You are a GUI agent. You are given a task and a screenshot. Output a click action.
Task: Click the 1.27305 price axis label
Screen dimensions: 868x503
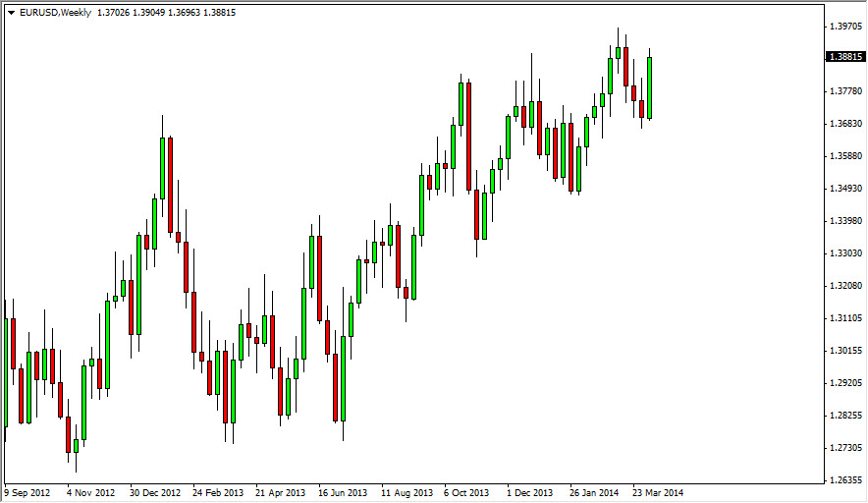click(x=844, y=448)
